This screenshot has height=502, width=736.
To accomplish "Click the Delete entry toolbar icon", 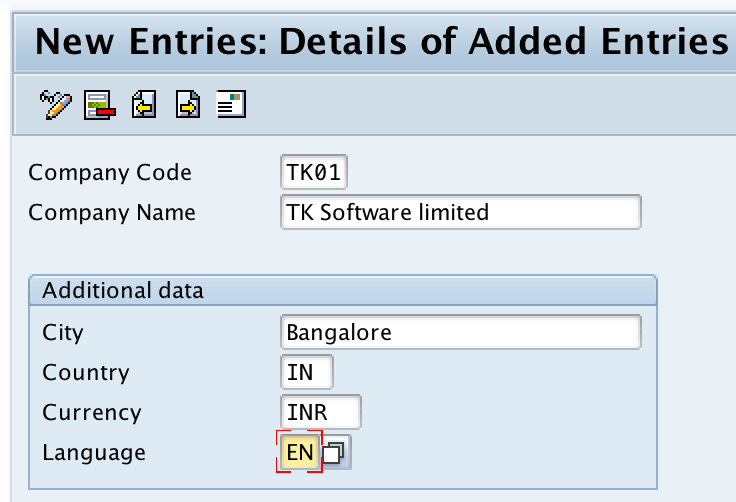I will click(x=100, y=104).
